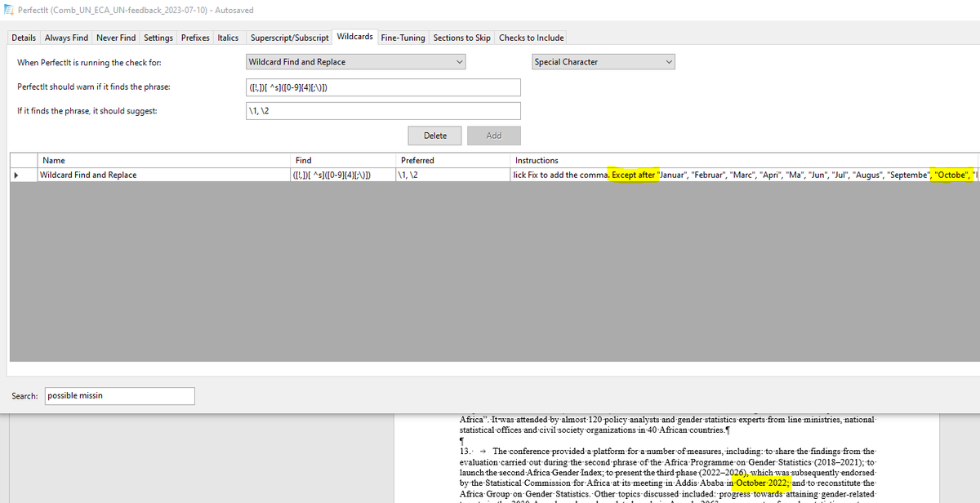
Task: Click the warn phrase input field
Action: click(x=384, y=87)
